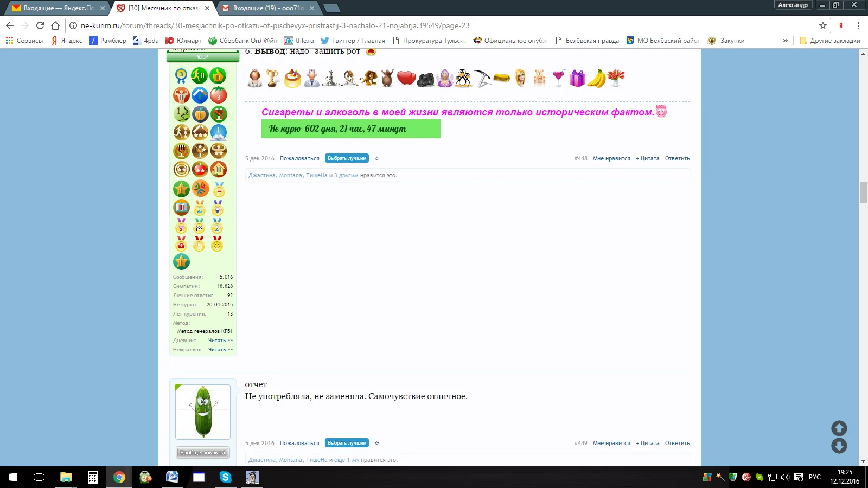Expand the hidden bookmarks overflow chevron
Screen dimensions: 868x488
pyautogui.click(x=785, y=41)
